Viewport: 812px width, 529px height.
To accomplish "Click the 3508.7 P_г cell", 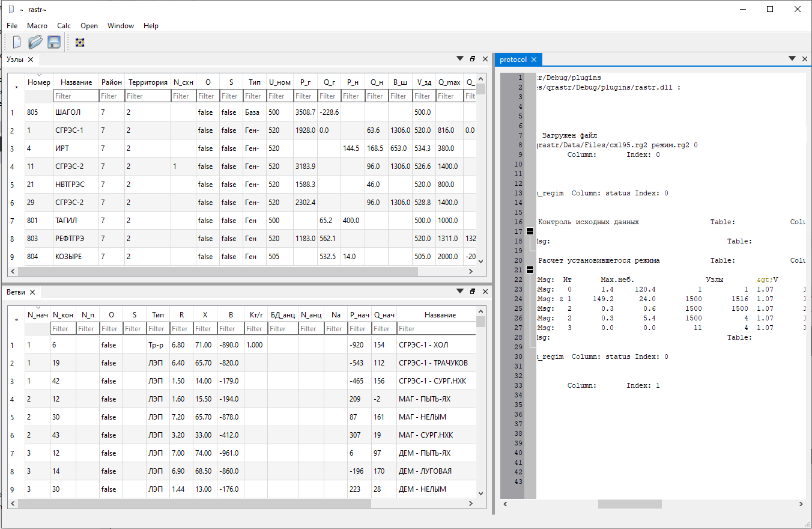I will tap(305, 112).
